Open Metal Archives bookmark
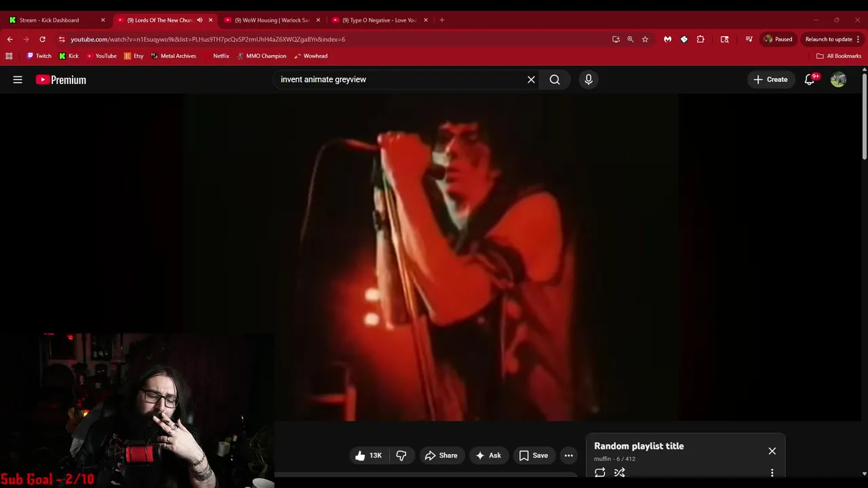Viewport: 868px width, 488px height. click(x=174, y=56)
